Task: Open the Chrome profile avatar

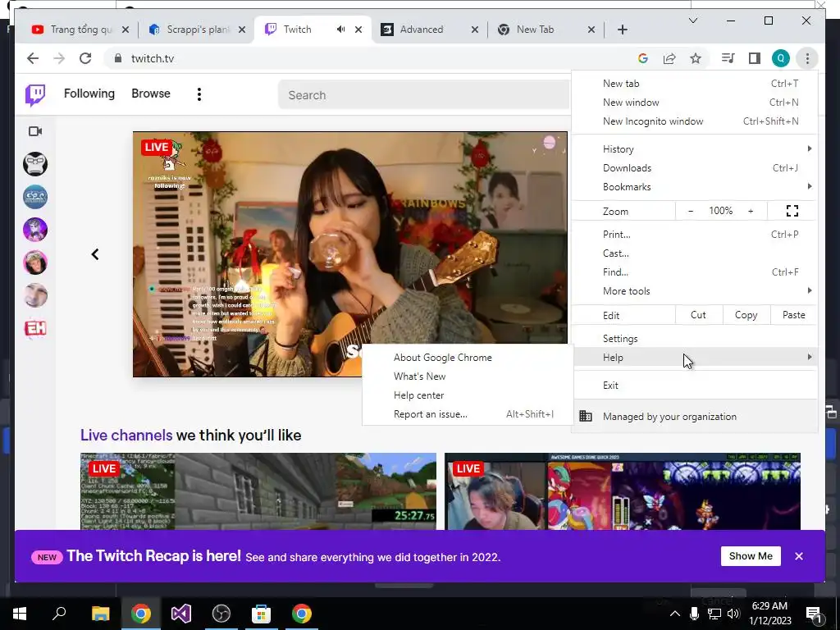Action: (x=781, y=58)
